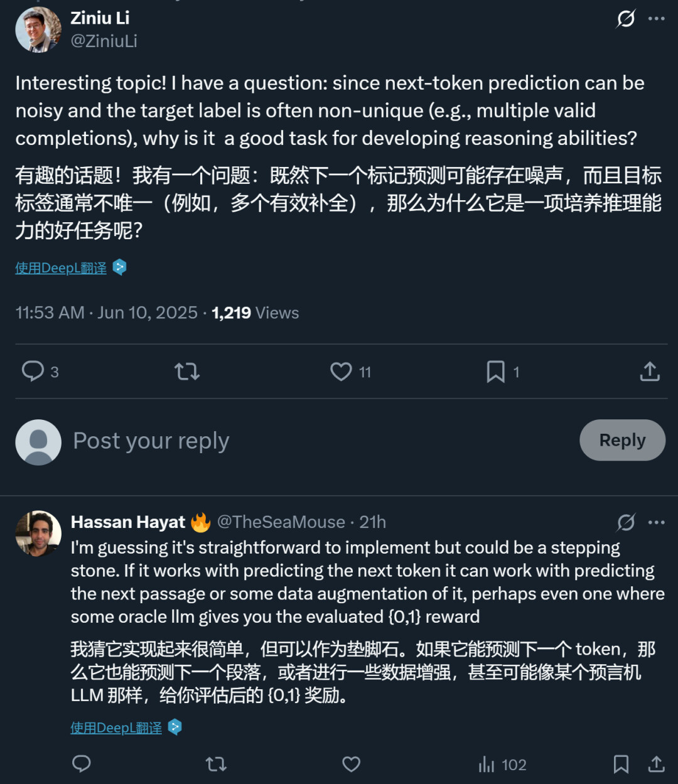This screenshot has width=678, height=784.
Task: Open the more options menu on Ziniu Li's post
Action: (x=657, y=19)
